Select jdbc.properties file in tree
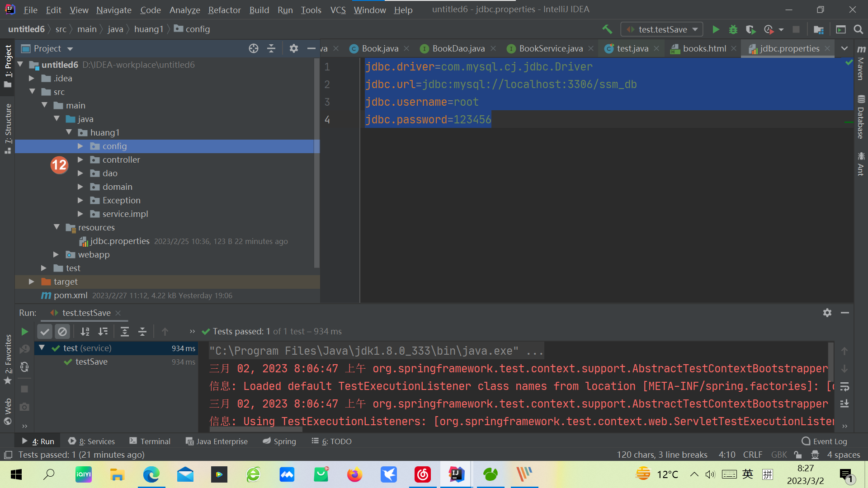This screenshot has height=488, width=868. click(x=119, y=241)
